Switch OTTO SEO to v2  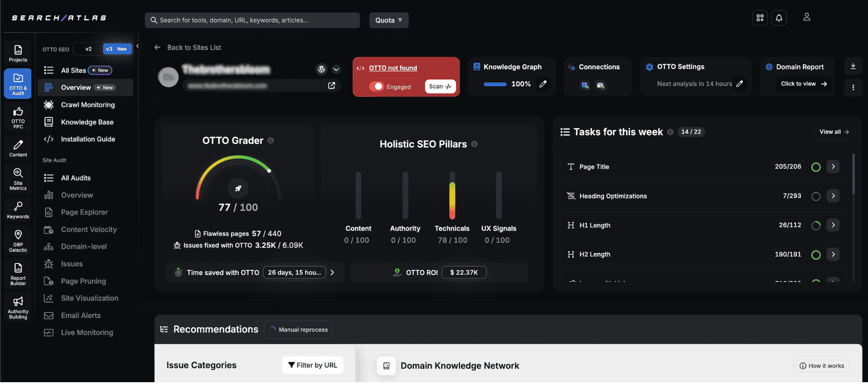pos(89,49)
